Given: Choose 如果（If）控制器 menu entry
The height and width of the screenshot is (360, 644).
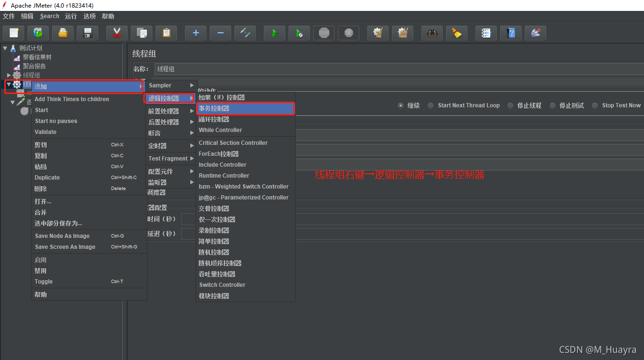Looking at the screenshot, I should tap(245, 97).
